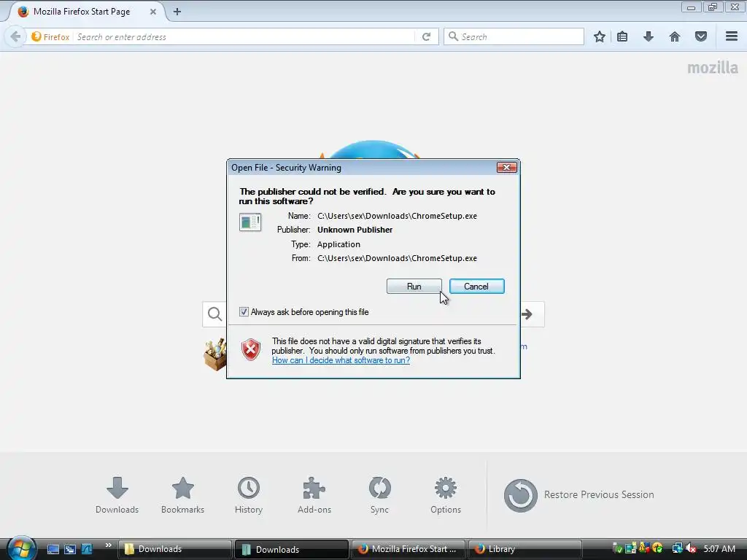The width and height of the screenshot is (747, 560).
Task: Open the Firefox hamburger menu
Action: (732, 36)
